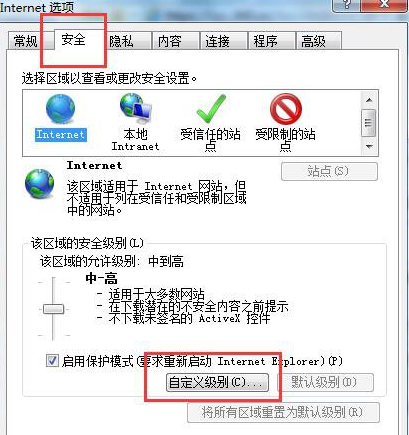
Task: Click the large Internet globe beside the description
Action: tap(40, 184)
